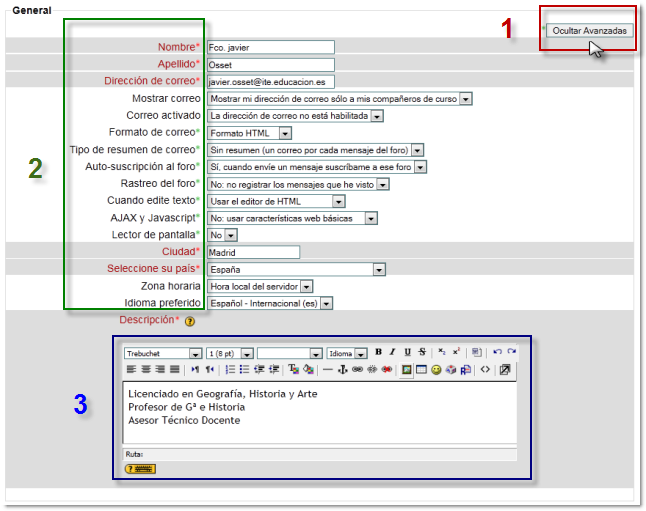Enlarge the editor to fullscreen
The width and height of the screenshot is (646, 511).
coord(505,369)
